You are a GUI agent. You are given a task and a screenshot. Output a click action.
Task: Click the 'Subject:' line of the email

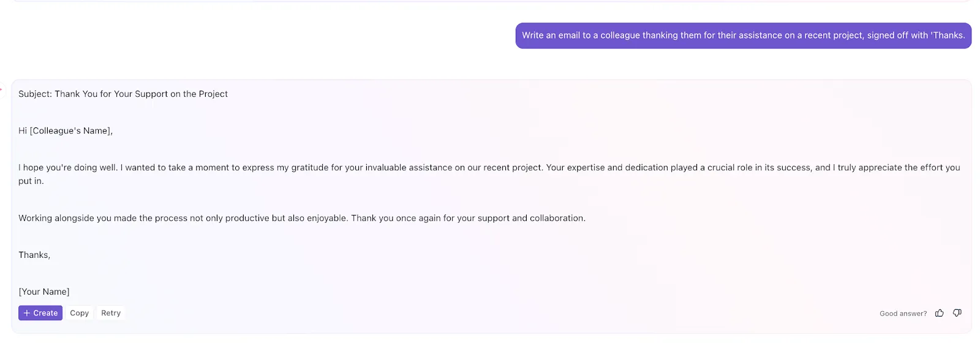click(123, 94)
